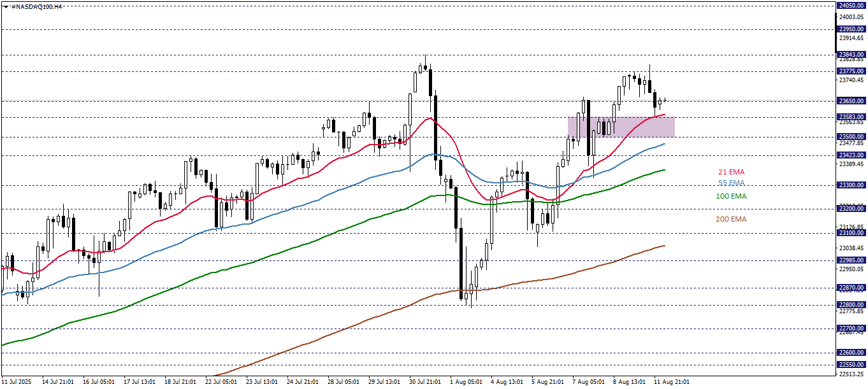Click the 18 Jul 21:01 time label
Viewport: 868px width, 389px height.
pos(179,382)
